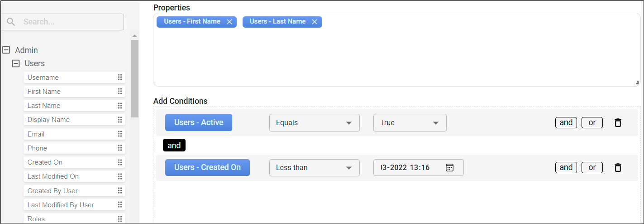Click the drag handle beside Email
The width and height of the screenshot is (644, 224).
click(x=120, y=134)
